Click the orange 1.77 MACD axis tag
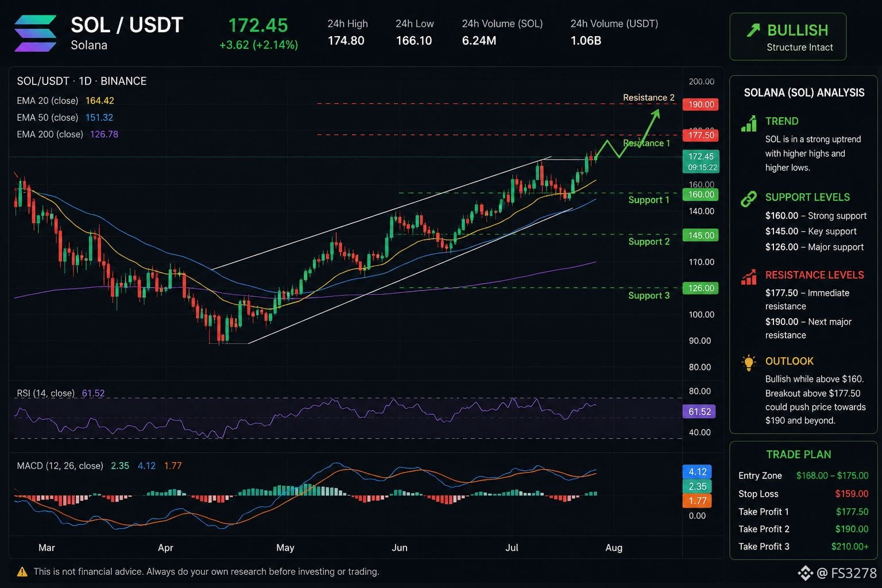The height and width of the screenshot is (588, 882). [x=698, y=501]
